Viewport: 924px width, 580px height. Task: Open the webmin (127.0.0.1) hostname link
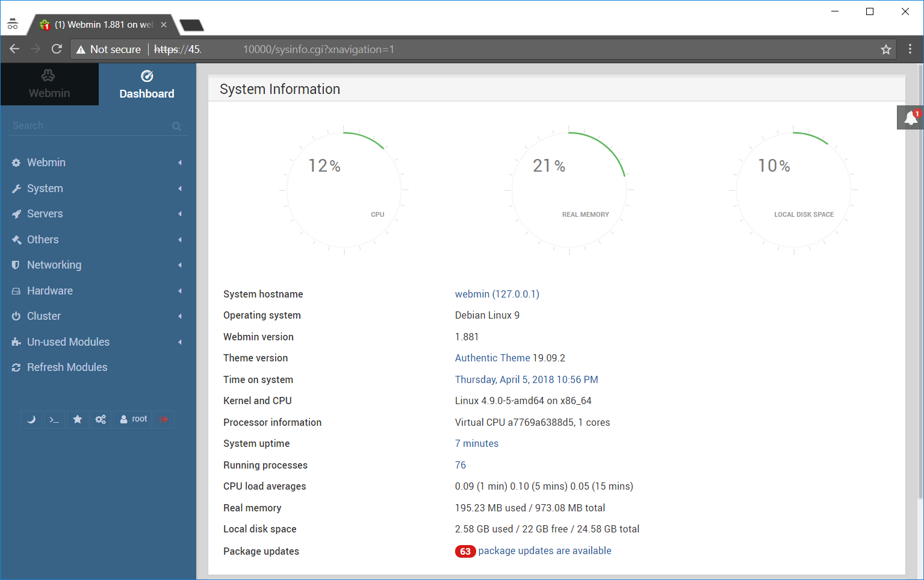coord(497,294)
